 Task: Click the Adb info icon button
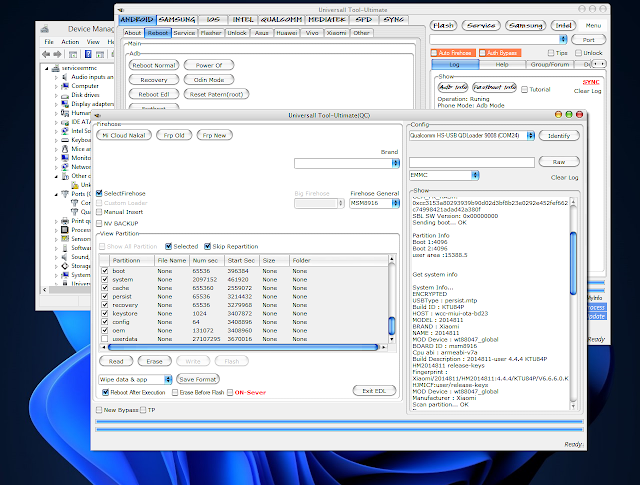(x=453, y=87)
